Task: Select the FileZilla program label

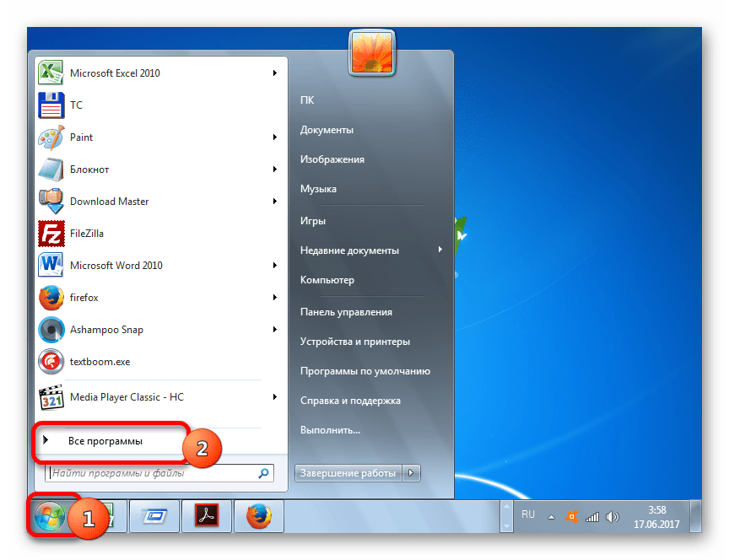Action: 86,234
